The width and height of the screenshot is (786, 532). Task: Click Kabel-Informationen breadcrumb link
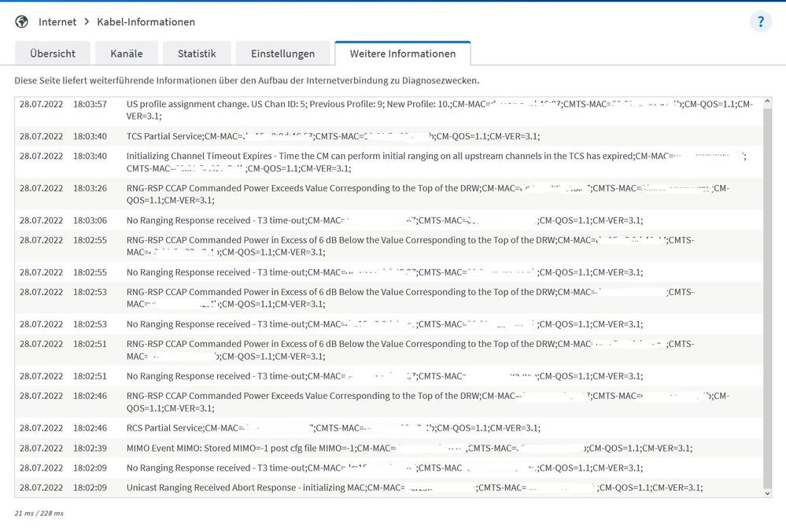click(x=146, y=22)
